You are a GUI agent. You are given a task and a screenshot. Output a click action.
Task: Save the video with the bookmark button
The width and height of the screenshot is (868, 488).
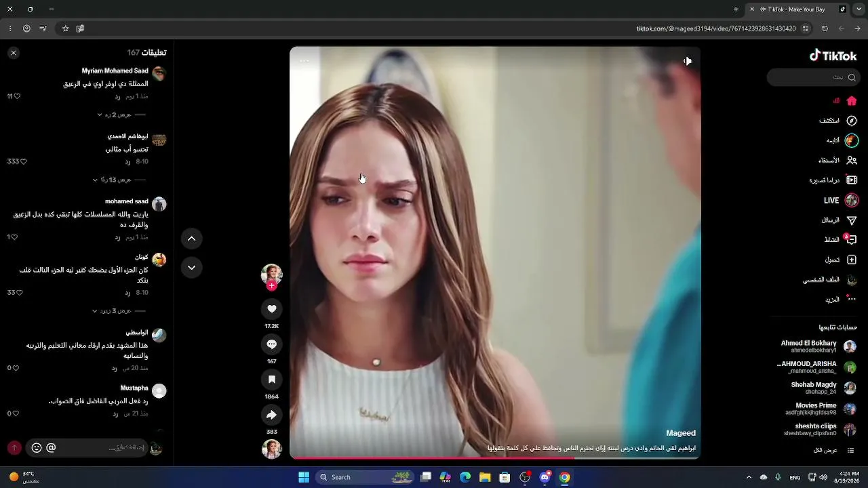(271, 380)
